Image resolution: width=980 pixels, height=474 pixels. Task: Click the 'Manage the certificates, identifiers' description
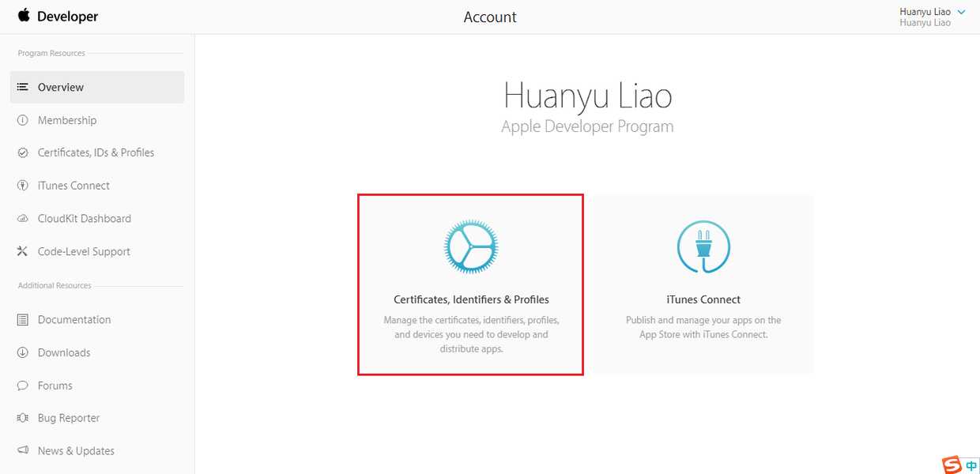471,334
